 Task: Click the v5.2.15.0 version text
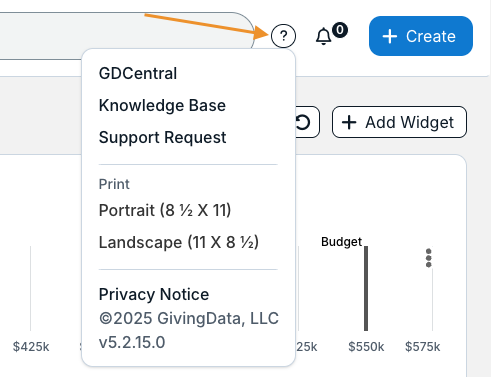click(x=132, y=342)
